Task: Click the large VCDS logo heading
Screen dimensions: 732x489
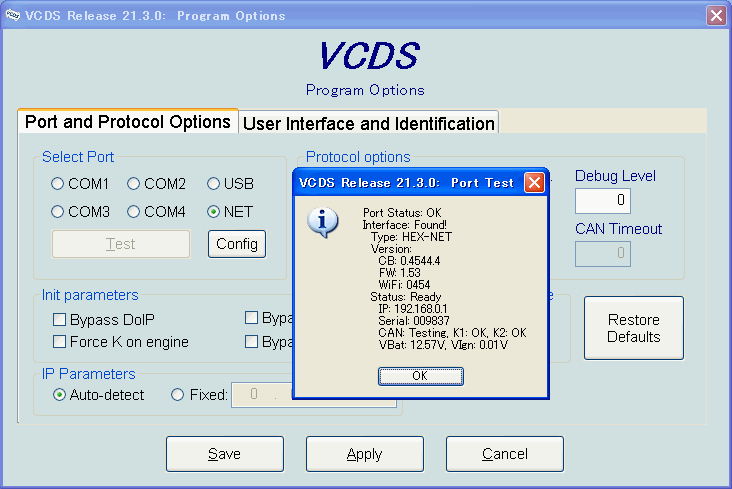Action: click(x=369, y=56)
